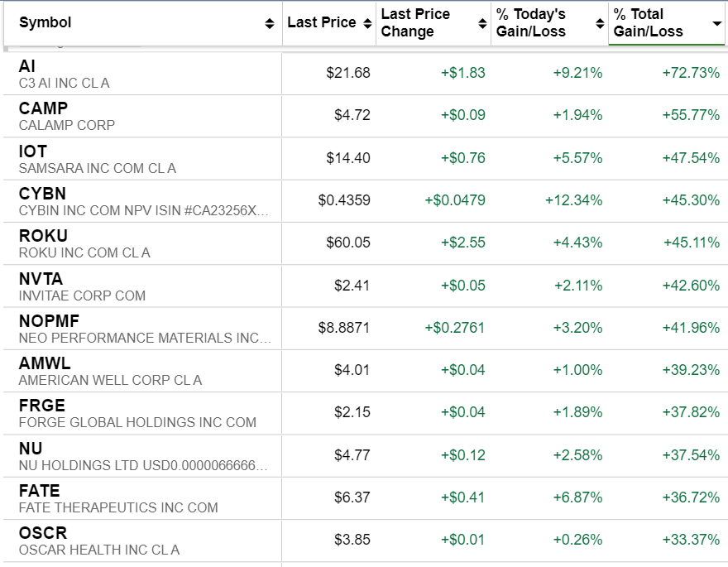Click the sort arrows beside Symbol header
Image resolution: width=728 pixels, height=567 pixels.
(270, 24)
